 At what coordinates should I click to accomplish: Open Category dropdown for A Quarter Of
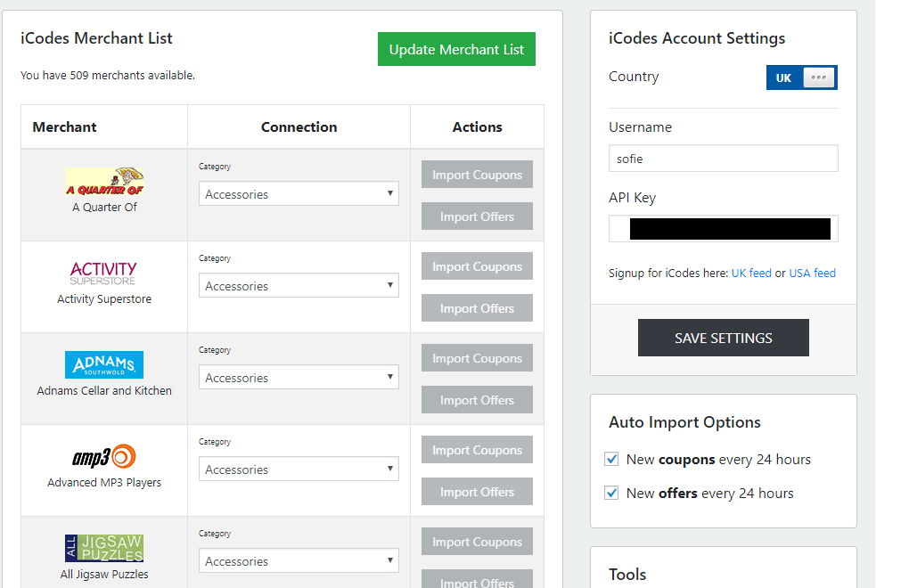tap(299, 193)
